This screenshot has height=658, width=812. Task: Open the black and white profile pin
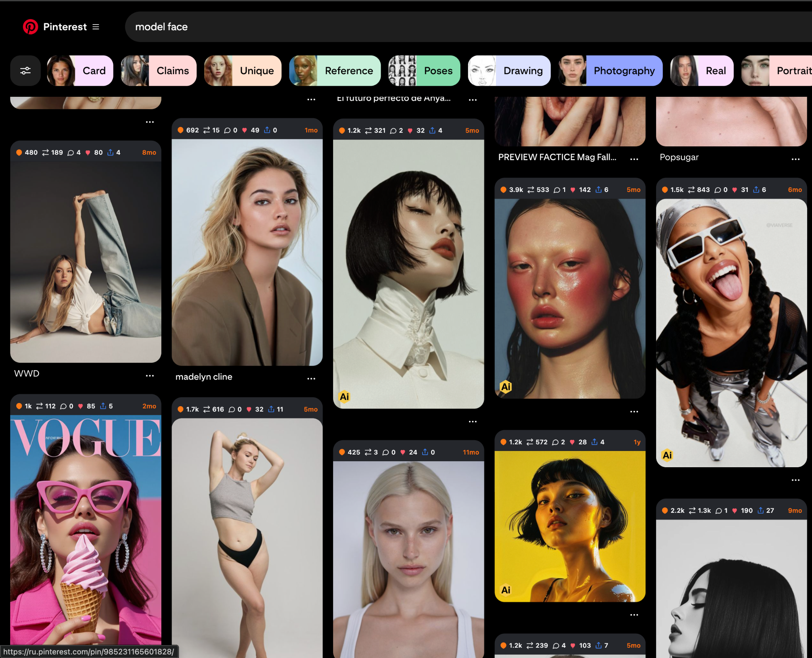point(732,589)
